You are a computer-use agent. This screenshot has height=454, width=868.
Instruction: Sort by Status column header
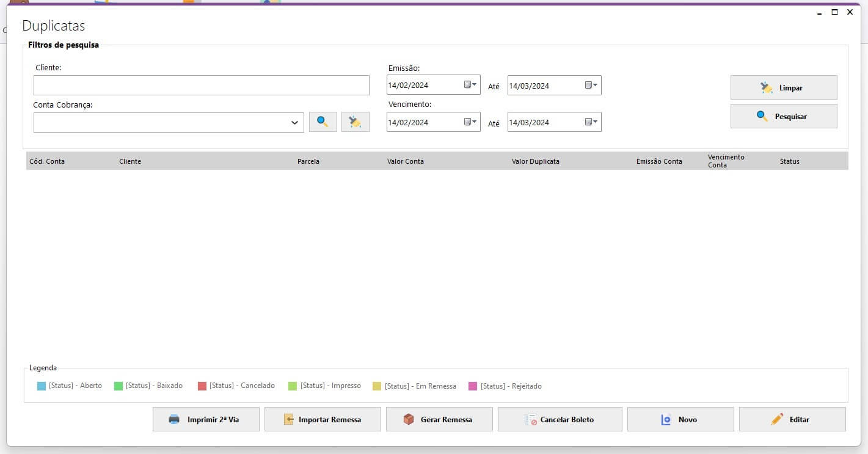coord(790,161)
